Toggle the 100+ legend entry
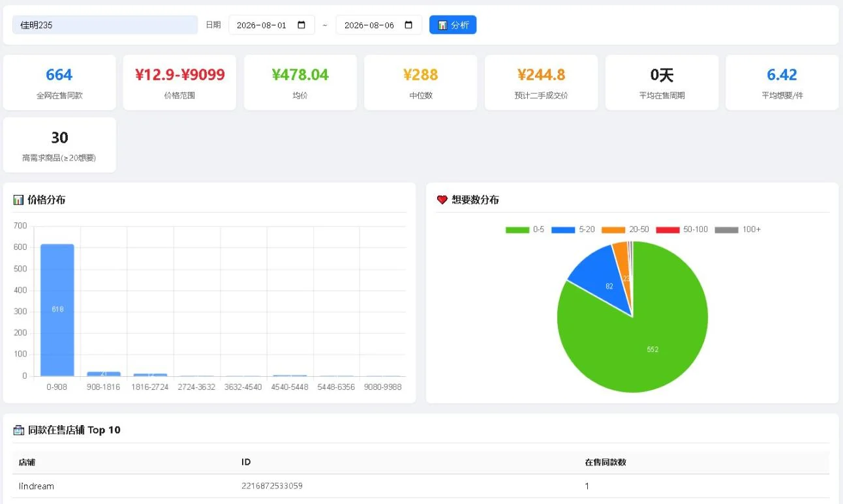This screenshot has width=843, height=504. 737,230
